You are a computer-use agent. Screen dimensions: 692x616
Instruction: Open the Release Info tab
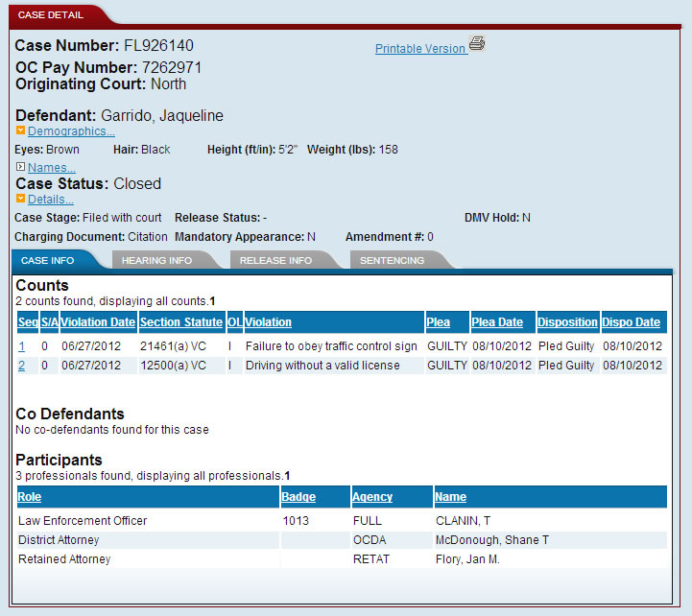(275, 260)
